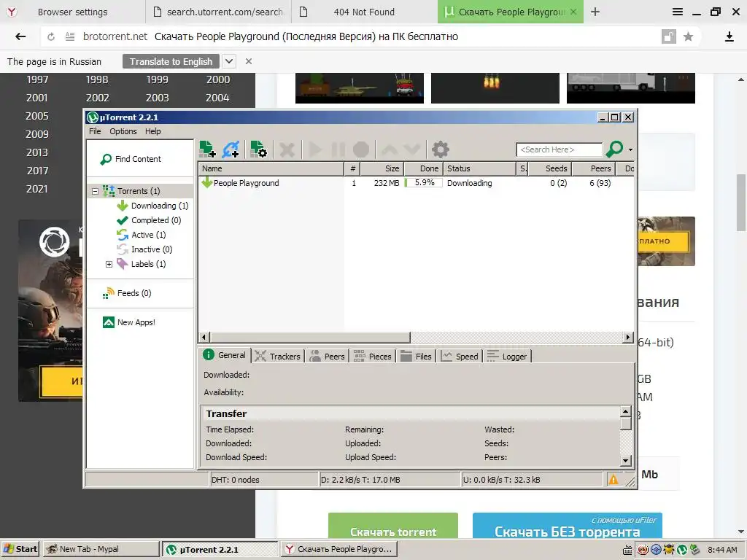Screen dimensions: 747x560
Task: Switch to the Trackers tab
Action: coord(277,357)
